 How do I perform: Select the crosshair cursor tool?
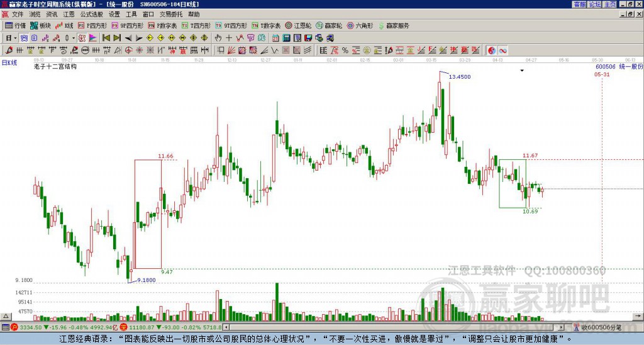(229, 38)
